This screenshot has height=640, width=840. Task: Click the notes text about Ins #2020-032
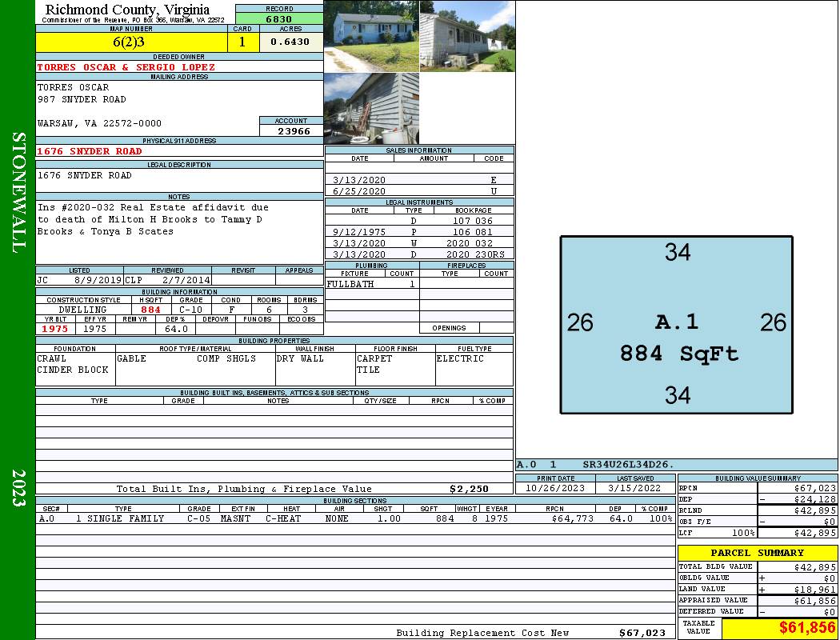(x=153, y=219)
